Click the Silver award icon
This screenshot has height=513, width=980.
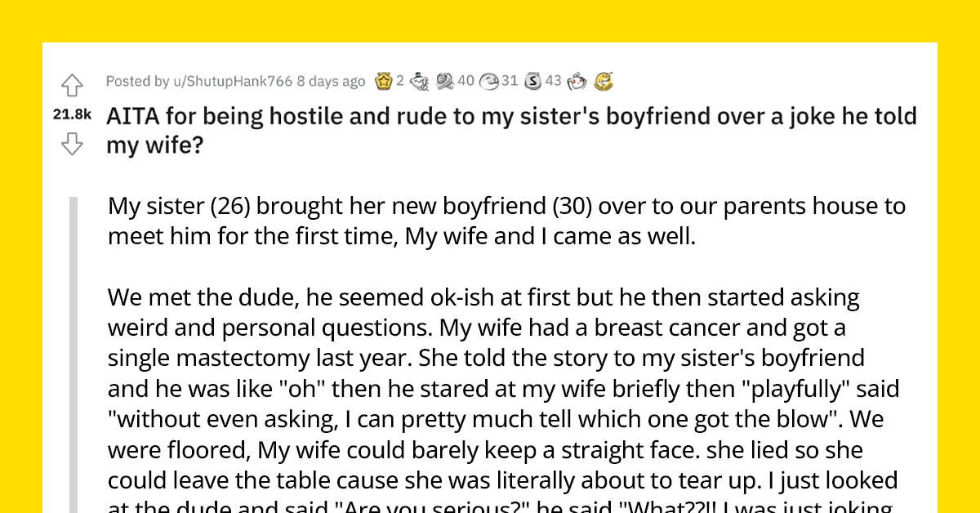(532, 81)
